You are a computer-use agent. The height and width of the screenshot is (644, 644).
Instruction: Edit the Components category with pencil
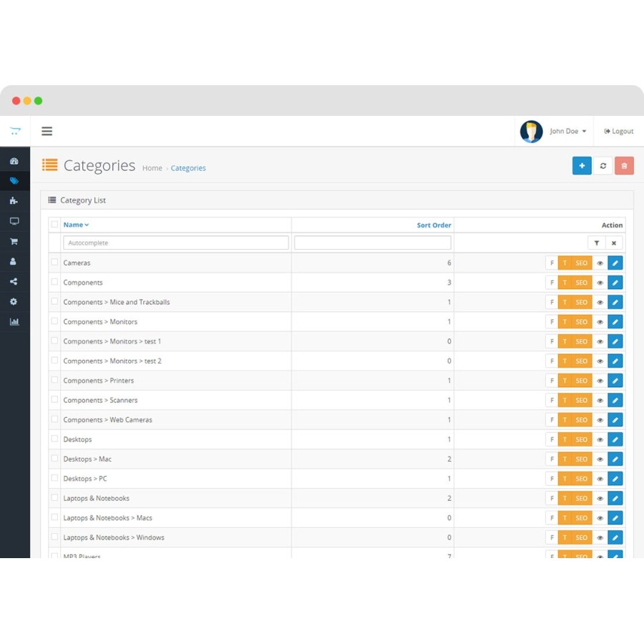(615, 283)
